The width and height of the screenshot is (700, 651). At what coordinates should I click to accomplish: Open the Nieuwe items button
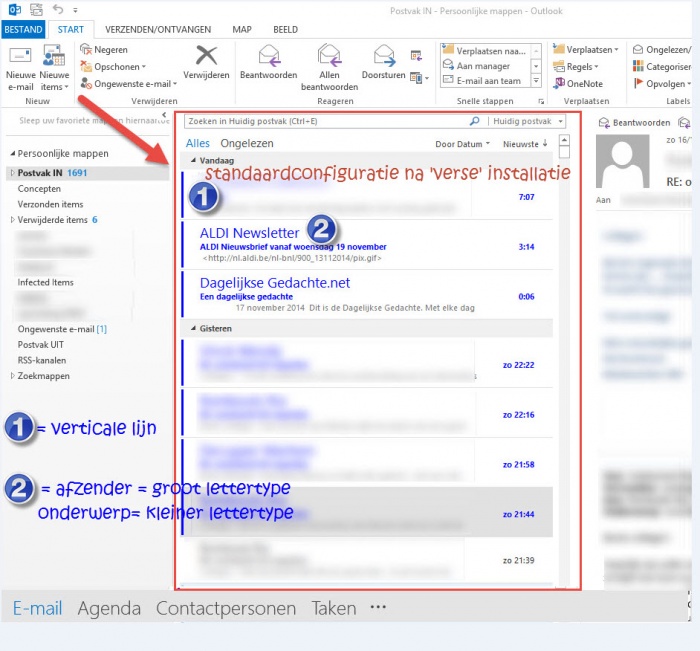click(54, 68)
